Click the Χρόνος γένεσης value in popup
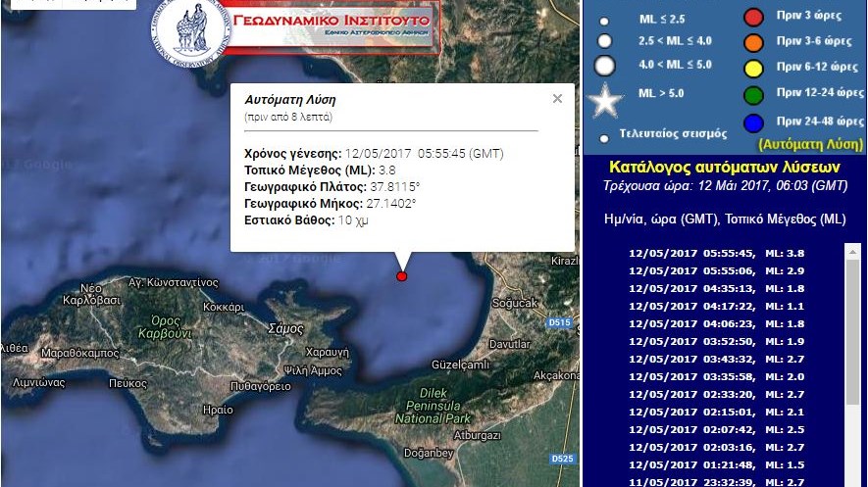Image resolution: width=868 pixels, height=487 pixels. tap(424, 154)
